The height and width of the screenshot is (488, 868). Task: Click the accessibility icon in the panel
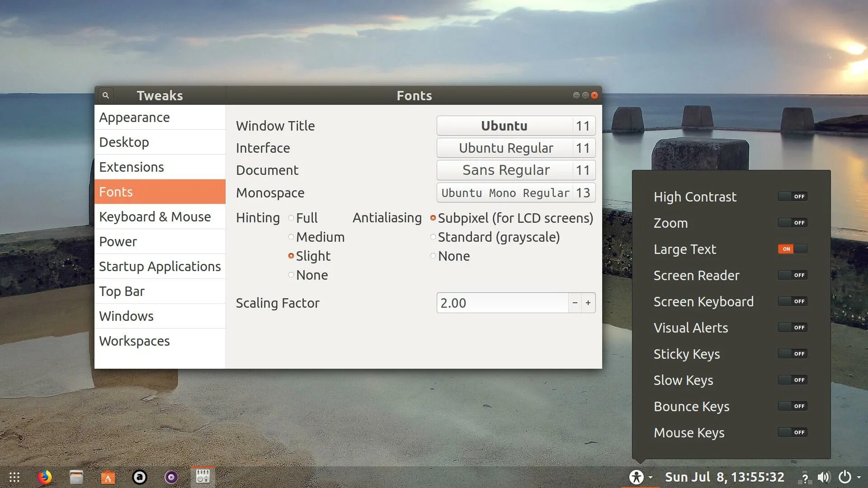click(636, 477)
